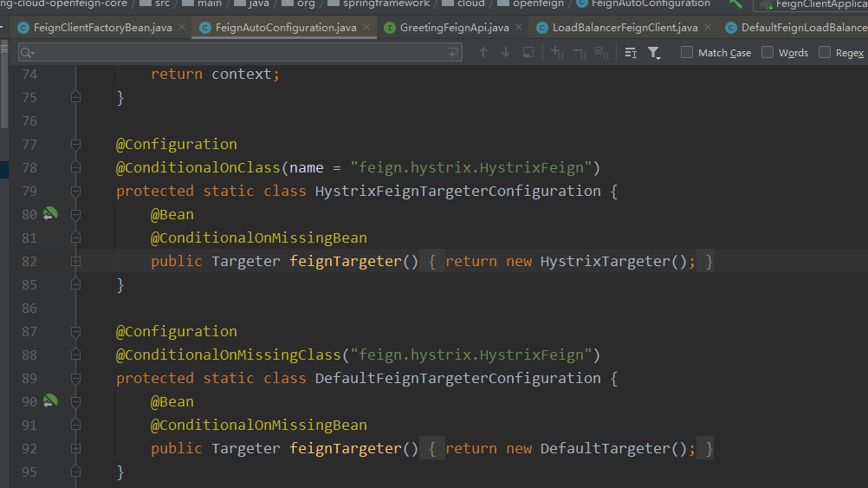868x488 pixels.
Task: Click the search text field
Action: pyautogui.click(x=240, y=53)
